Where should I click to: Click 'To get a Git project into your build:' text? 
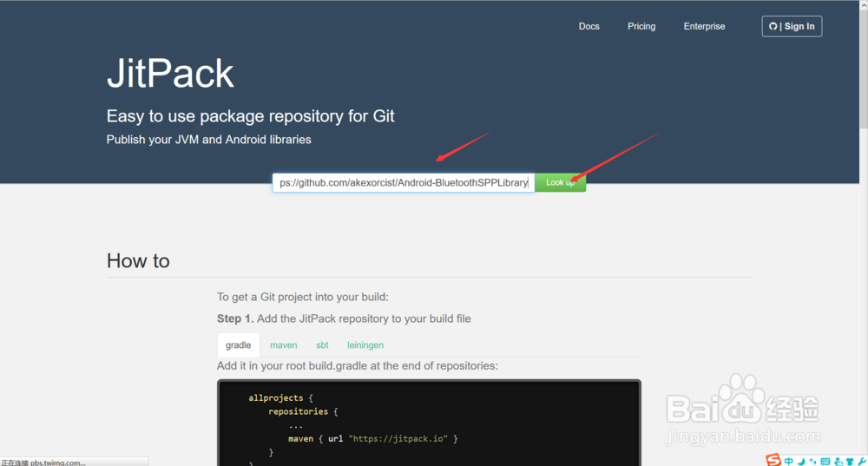[x=303, y=297]
